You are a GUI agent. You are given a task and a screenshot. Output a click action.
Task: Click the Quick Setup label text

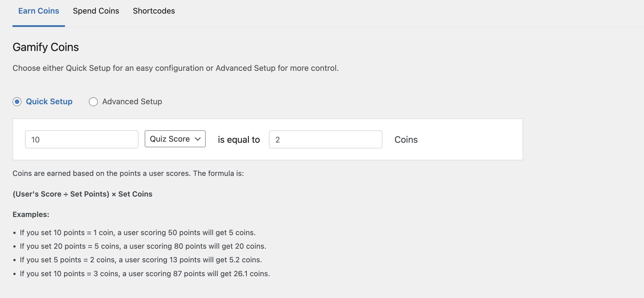tap(49, 102)
